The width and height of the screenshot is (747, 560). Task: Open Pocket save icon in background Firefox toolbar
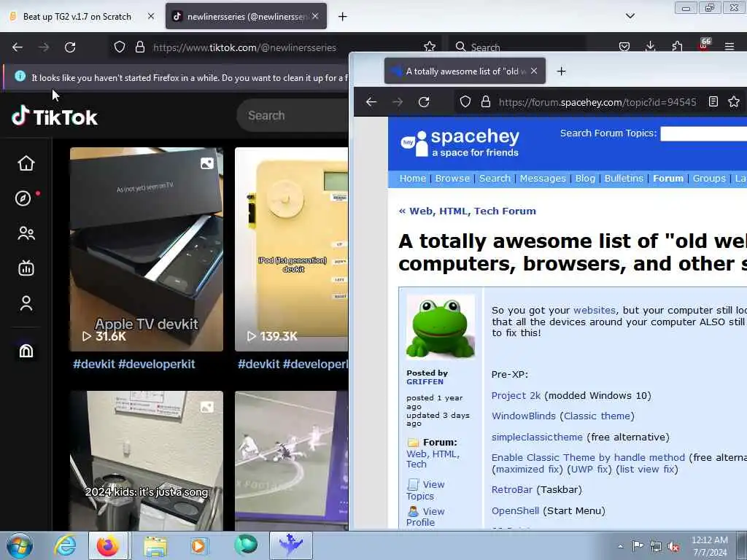pos(624,47)
